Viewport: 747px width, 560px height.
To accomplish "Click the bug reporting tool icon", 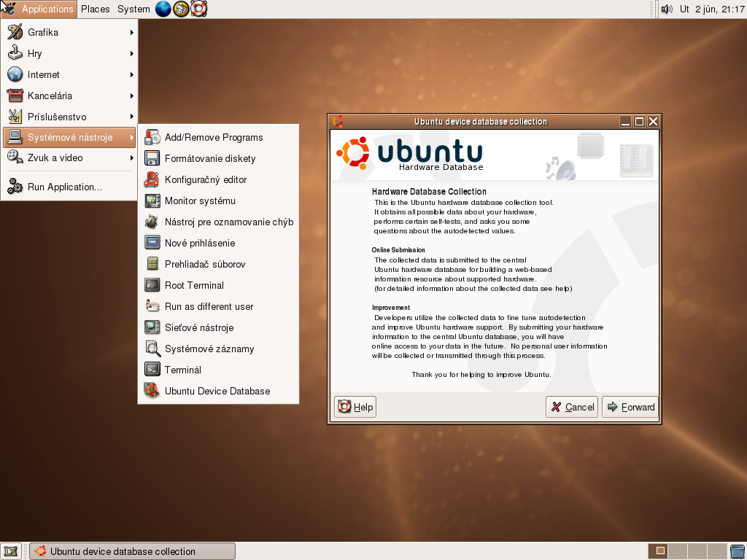I will pyautogui.click(x=152, y=222).
